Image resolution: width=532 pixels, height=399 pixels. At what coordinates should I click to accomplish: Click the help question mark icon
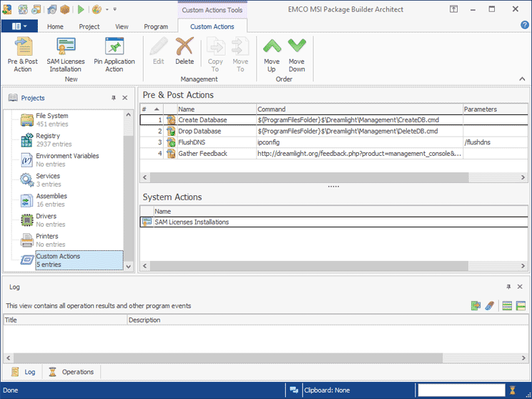(524, 26)
